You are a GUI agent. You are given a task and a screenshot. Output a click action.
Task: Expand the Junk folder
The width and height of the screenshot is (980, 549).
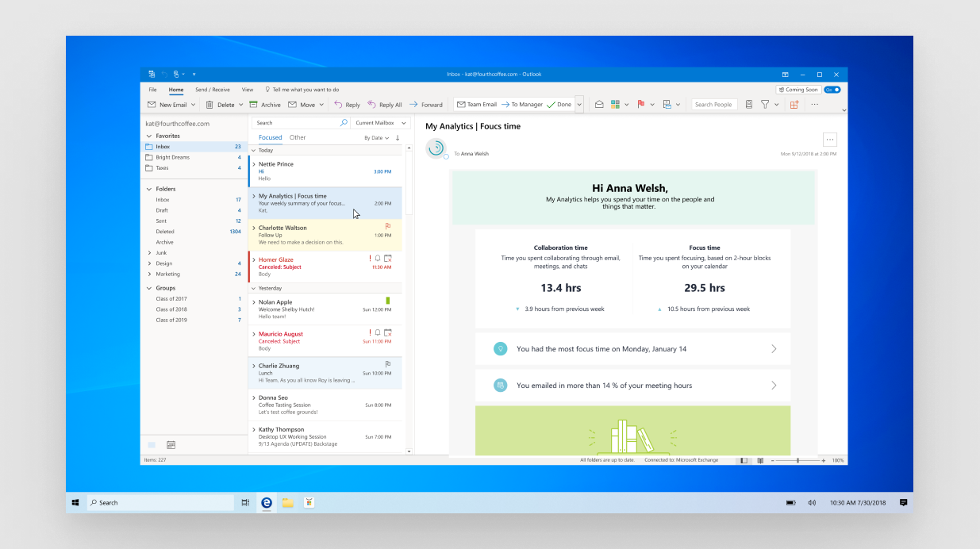pyautogui.click(x=148, y=253)
